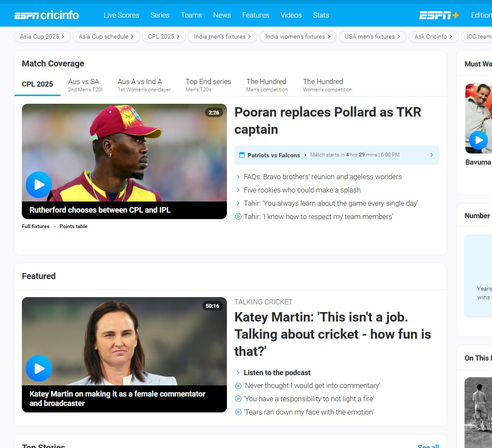Open Asia Cup schedule quick link
This screenshot has width=492, height=448.
[106, 37]
